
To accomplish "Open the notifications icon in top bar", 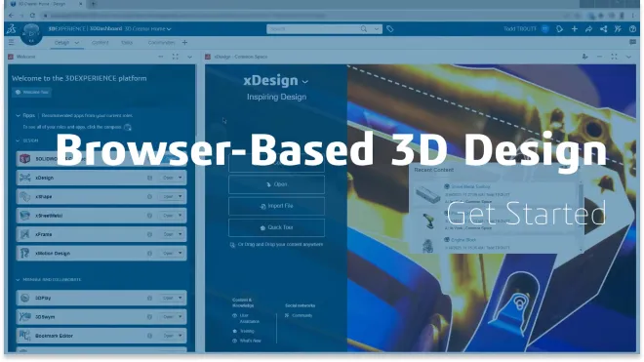I will [x=559, y=28].
